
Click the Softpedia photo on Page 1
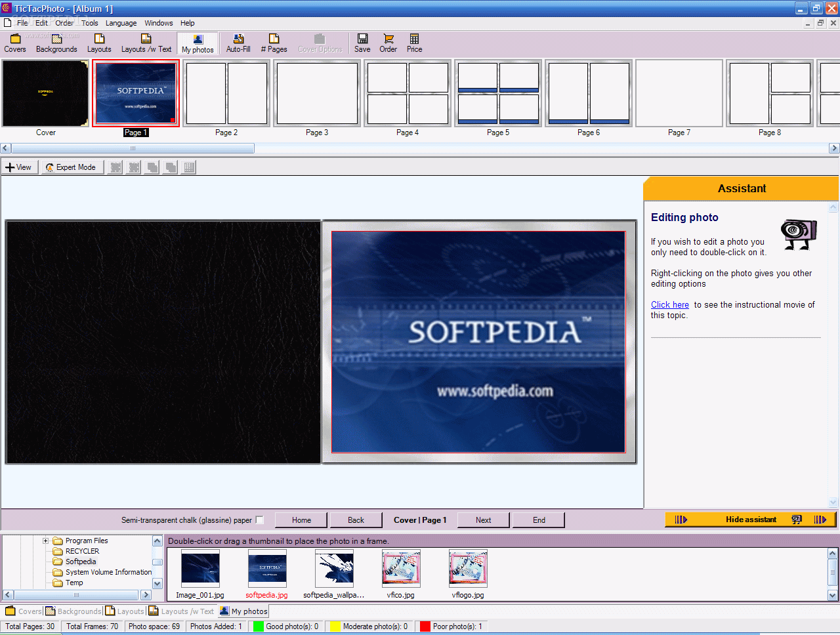pos(478,342)
